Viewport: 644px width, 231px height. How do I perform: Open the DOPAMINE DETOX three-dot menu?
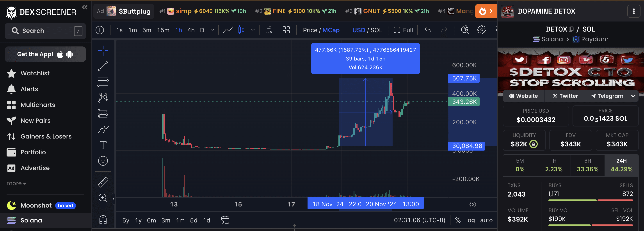633,11
